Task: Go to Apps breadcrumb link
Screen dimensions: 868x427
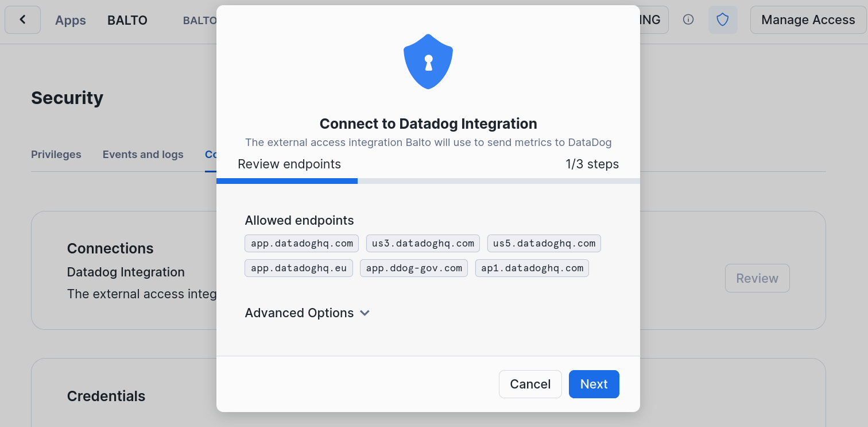Action: (71, 20)
